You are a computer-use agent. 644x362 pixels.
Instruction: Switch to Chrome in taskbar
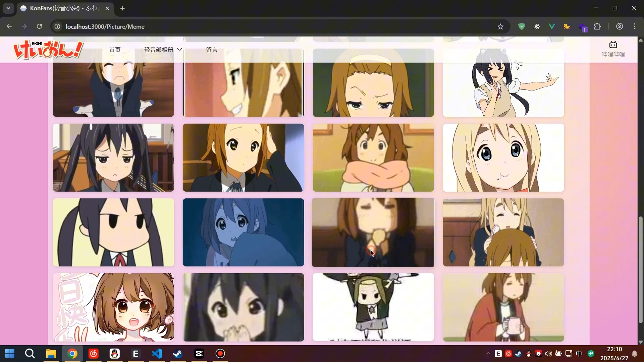(72, 354)
